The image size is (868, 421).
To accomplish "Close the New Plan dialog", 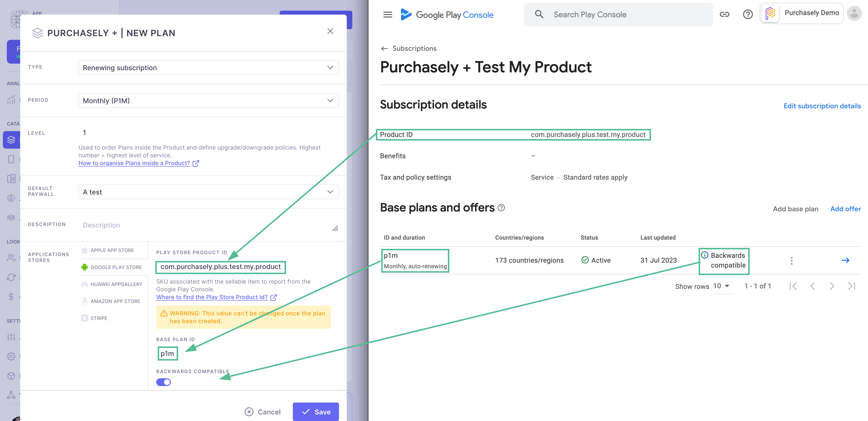I will coord(330,31).
